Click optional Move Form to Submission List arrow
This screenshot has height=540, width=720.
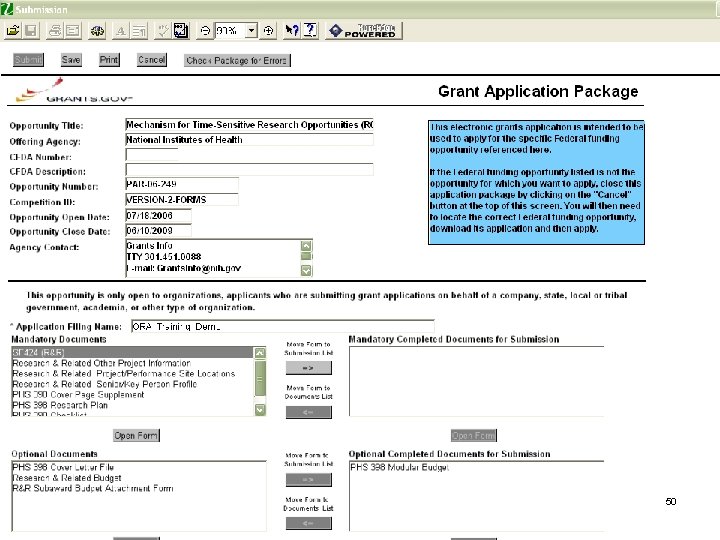308,480
